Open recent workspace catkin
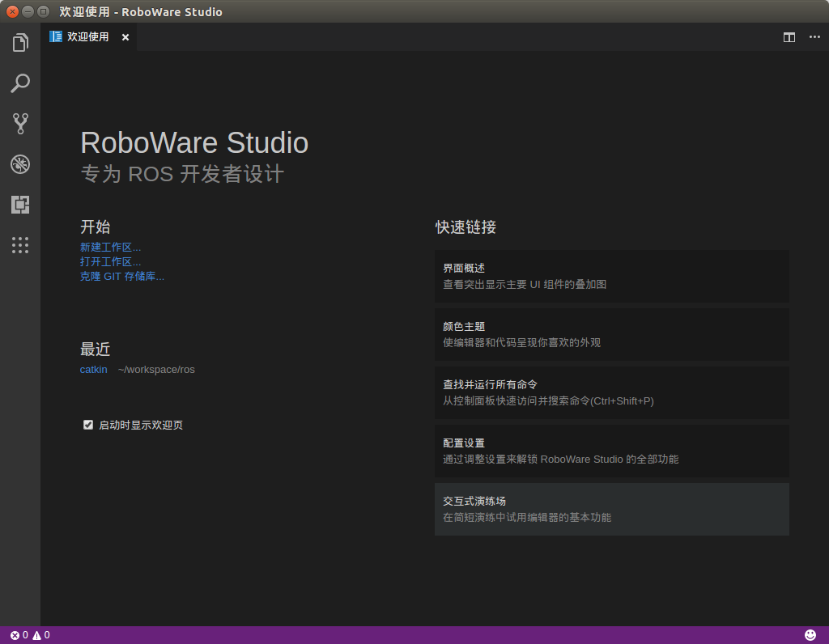The image size is (829, 644). (94, 369)
